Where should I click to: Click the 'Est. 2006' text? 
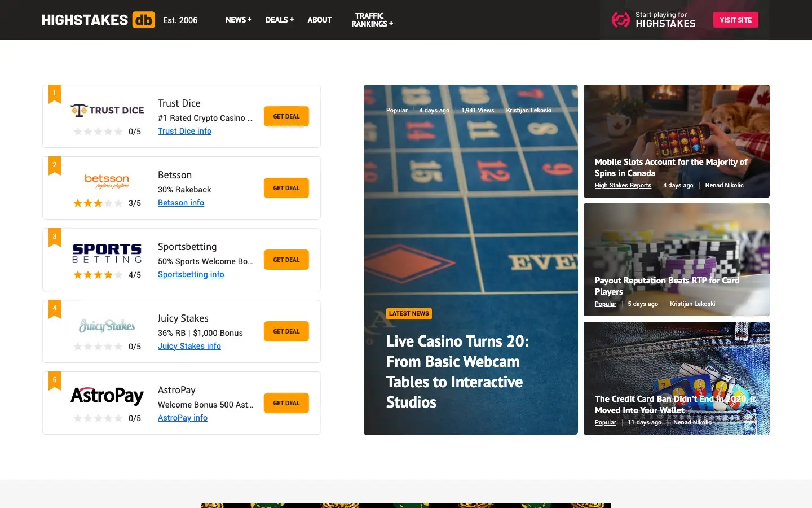pyautogui.click(x=180, y=20)
